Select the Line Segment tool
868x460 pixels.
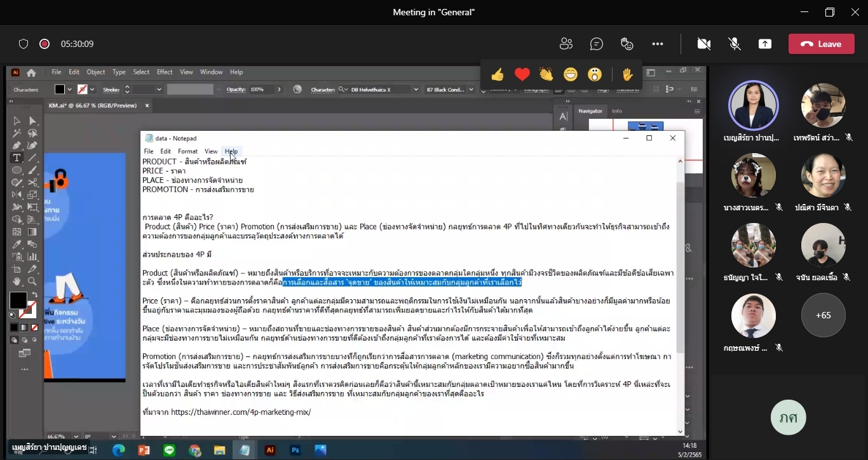[32, 158]
